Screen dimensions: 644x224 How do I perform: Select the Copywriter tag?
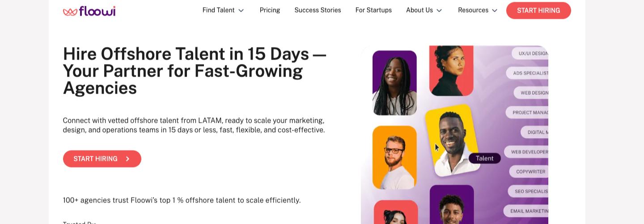530,172
